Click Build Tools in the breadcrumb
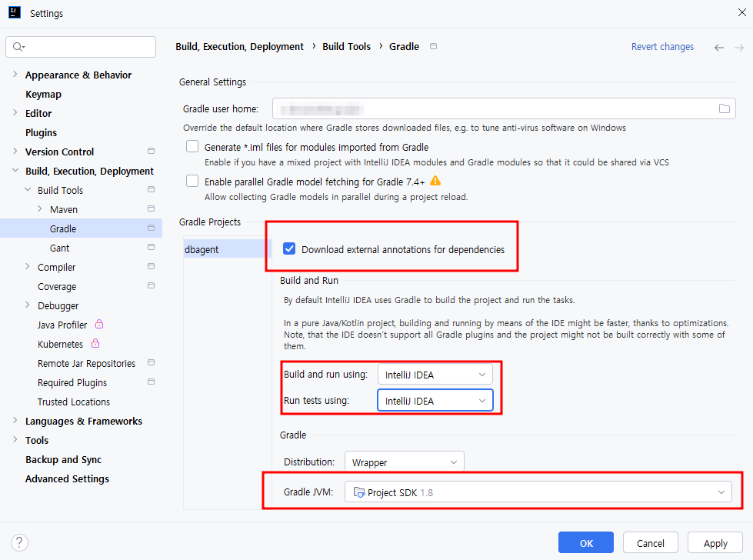Screen dimensions: 753x560 pyautogui.click(x=346, y=47)
